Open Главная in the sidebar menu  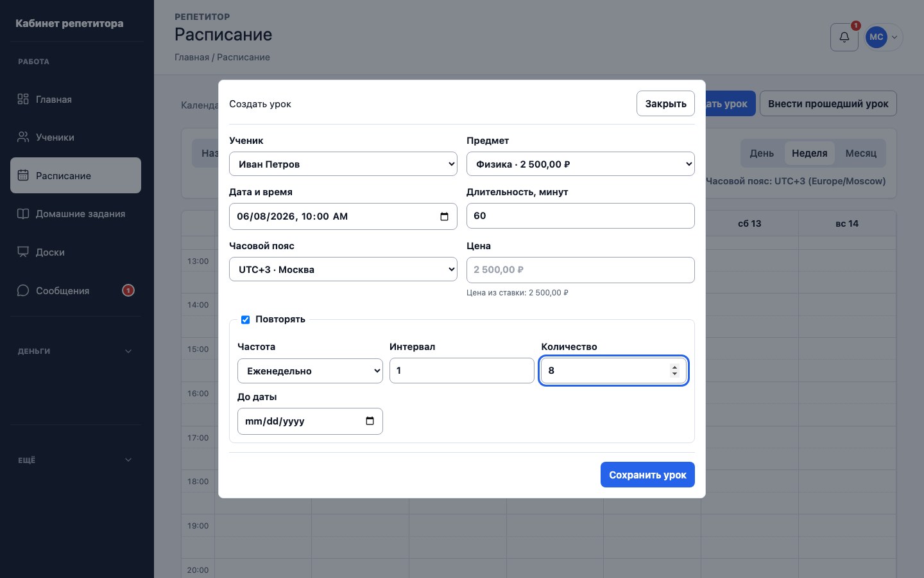pyautogui.click(x=76, y=99)
